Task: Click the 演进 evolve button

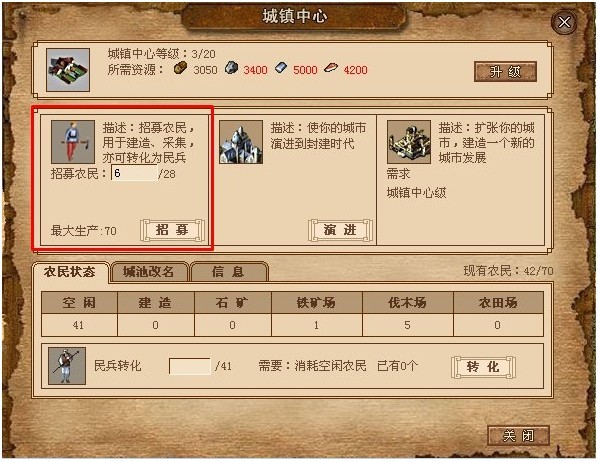Action: [340, 230]
